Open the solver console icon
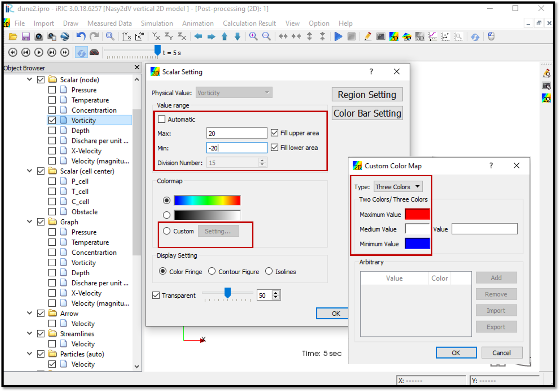This screenshot has width=560, height=392. (x=381, y=36)
